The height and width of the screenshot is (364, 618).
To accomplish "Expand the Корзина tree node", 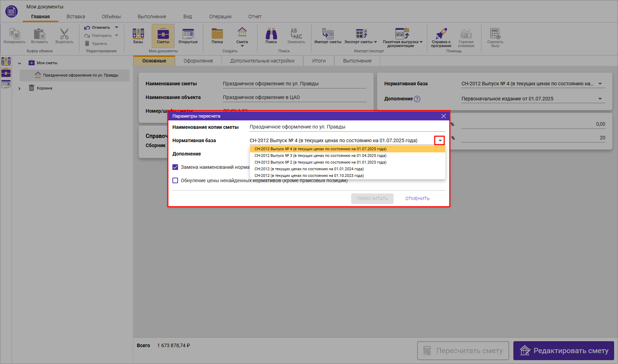I will (x=20, y=88).
